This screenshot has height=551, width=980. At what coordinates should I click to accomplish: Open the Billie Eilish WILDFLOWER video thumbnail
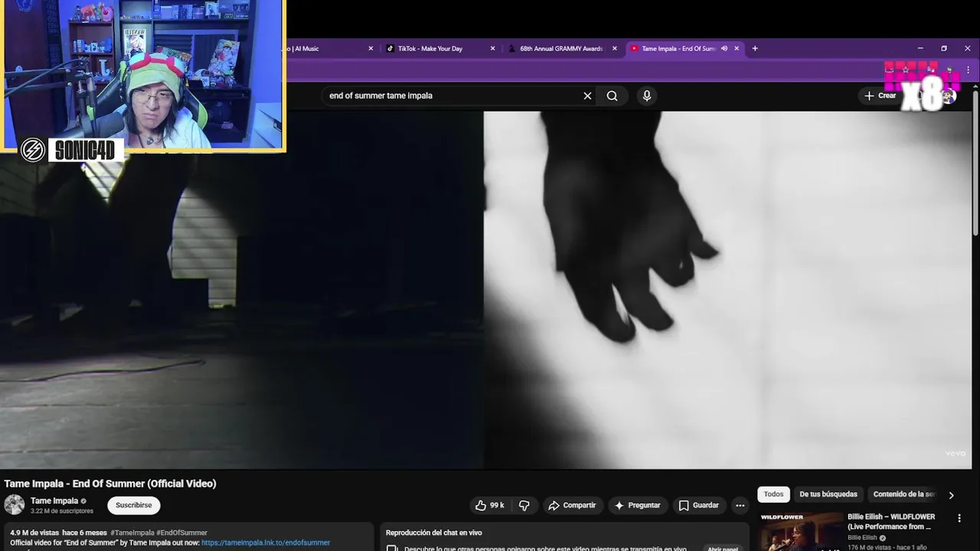(800, 532)
